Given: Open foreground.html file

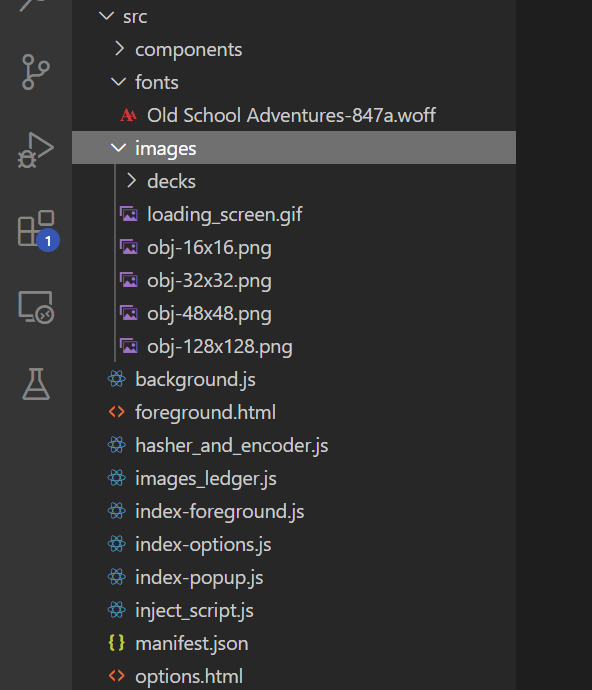Looking at the screenshot, I should coord(205,412).
